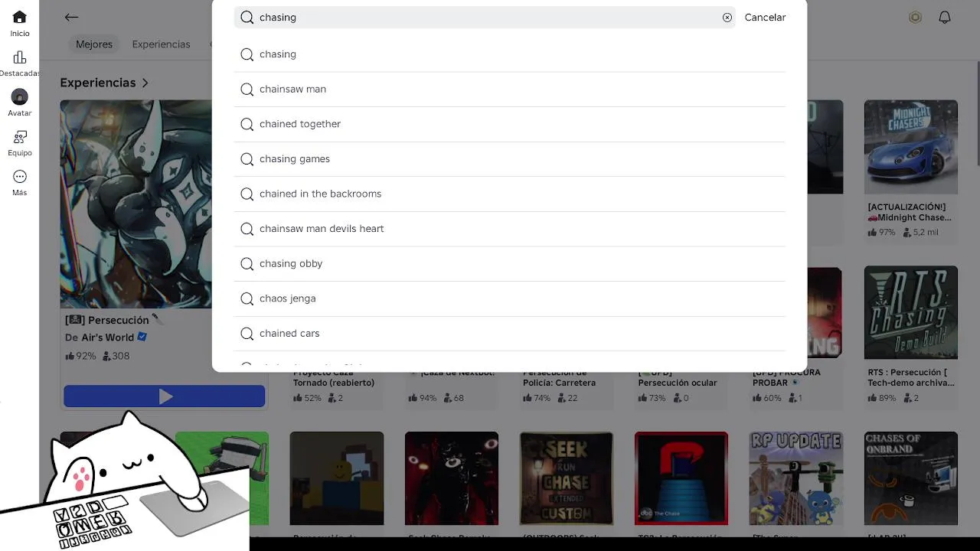The height and width of the screenshot is (551, 980).
Task: Use the page scrollbar on the right edge
Action: click(x=978, y=115)
